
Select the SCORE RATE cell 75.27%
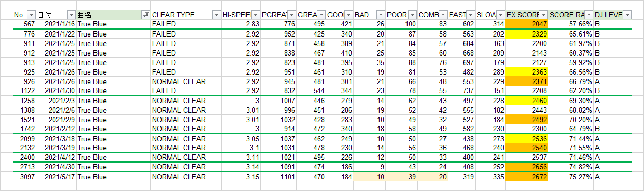571,177
